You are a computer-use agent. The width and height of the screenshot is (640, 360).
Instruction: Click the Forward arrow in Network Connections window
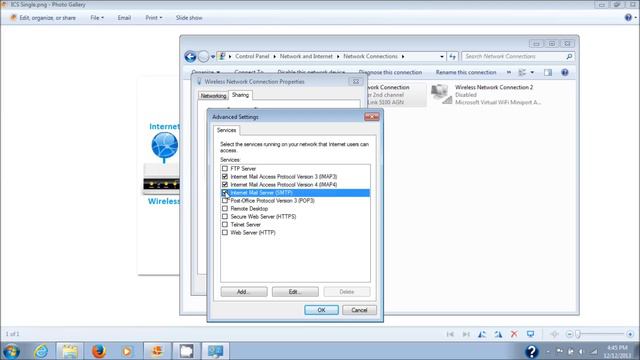tap(203, 56)
